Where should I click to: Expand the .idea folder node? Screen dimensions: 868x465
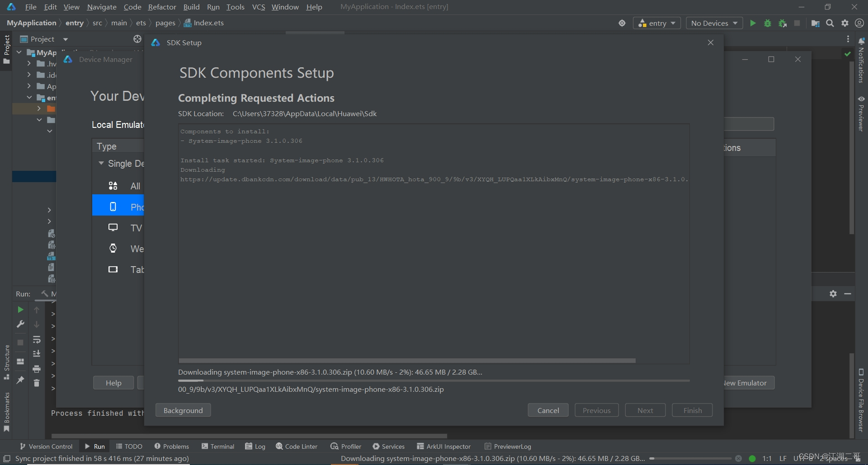click(29, 75)
